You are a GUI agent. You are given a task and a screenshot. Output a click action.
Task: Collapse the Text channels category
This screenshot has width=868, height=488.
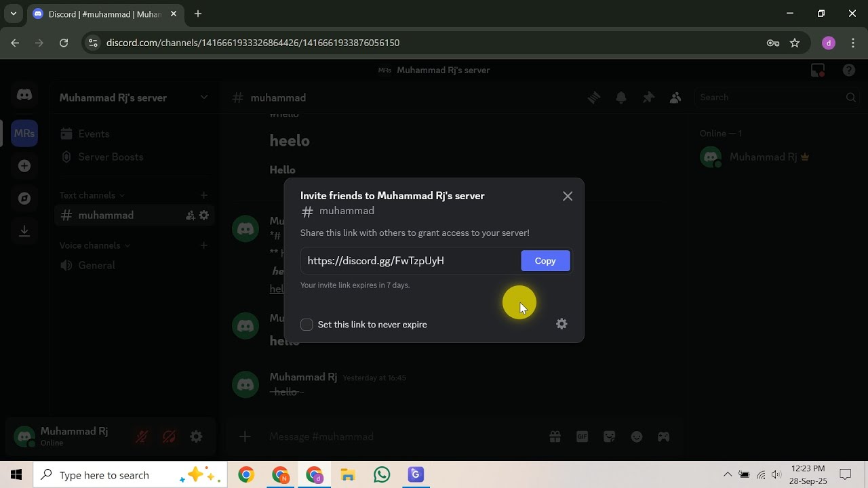click(92, 195)
